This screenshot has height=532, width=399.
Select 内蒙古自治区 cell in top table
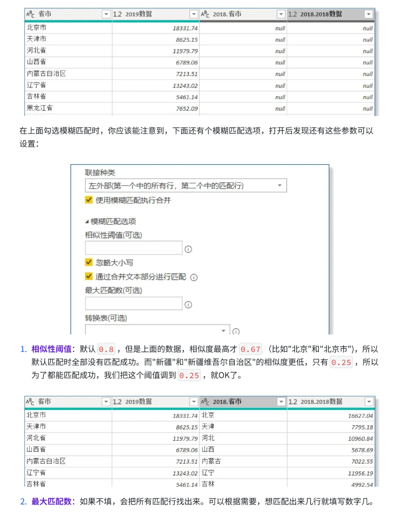[x=68, y=74]
